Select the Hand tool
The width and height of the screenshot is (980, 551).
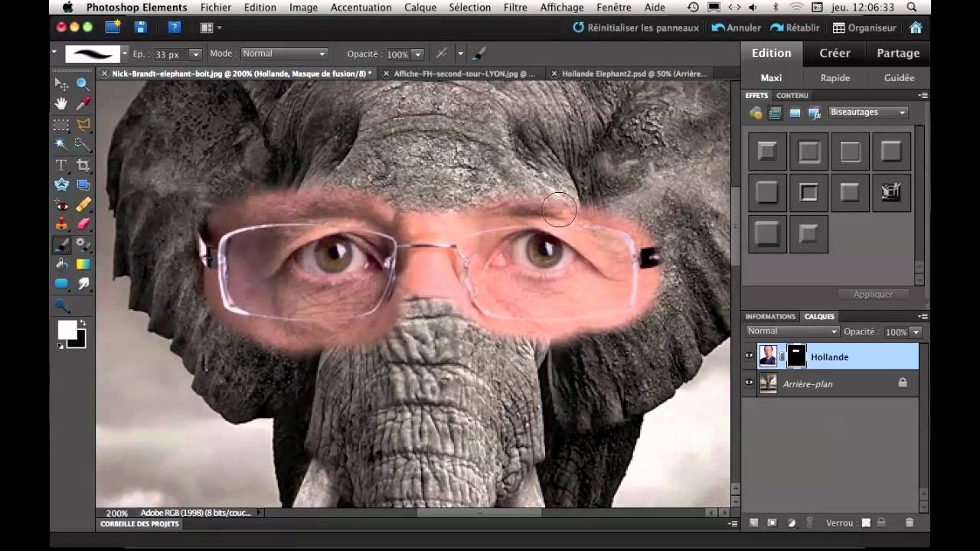coord(61,103)
